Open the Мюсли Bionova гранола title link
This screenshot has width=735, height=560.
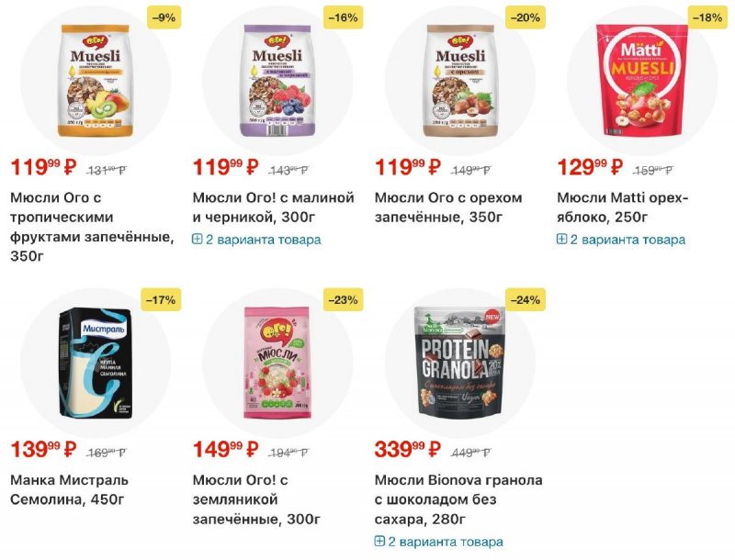tap(458, 499)
